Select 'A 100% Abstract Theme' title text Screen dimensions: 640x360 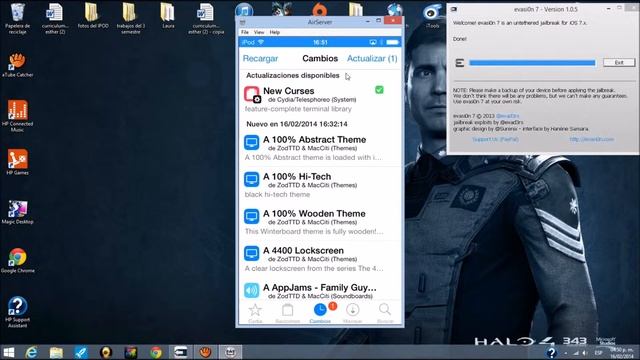click(314, 140)
